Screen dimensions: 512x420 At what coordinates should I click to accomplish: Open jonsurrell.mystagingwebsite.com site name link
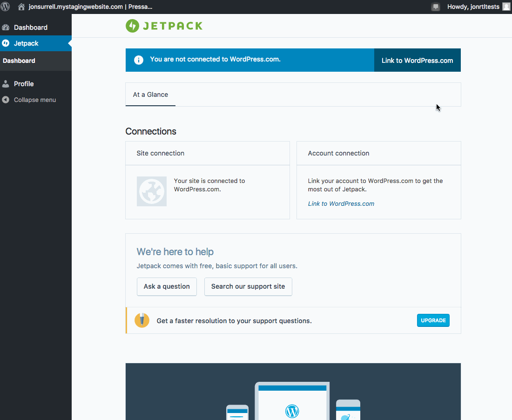tap(90, 7)
